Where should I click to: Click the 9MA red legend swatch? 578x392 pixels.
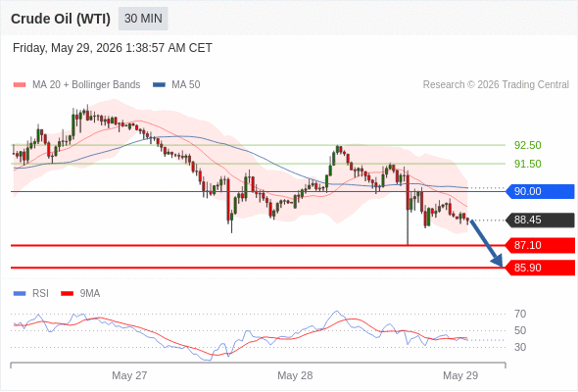[x=67, y=294]
